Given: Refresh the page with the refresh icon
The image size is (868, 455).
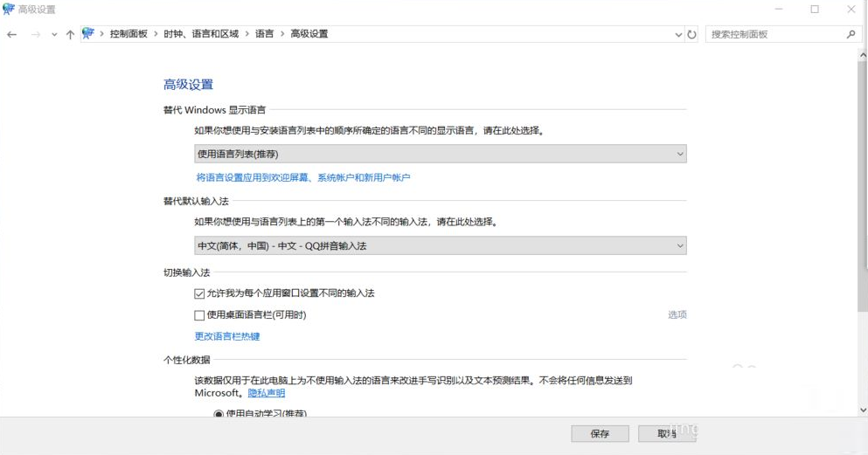Looking at the screenshot, I should click(x=692, y=34).
